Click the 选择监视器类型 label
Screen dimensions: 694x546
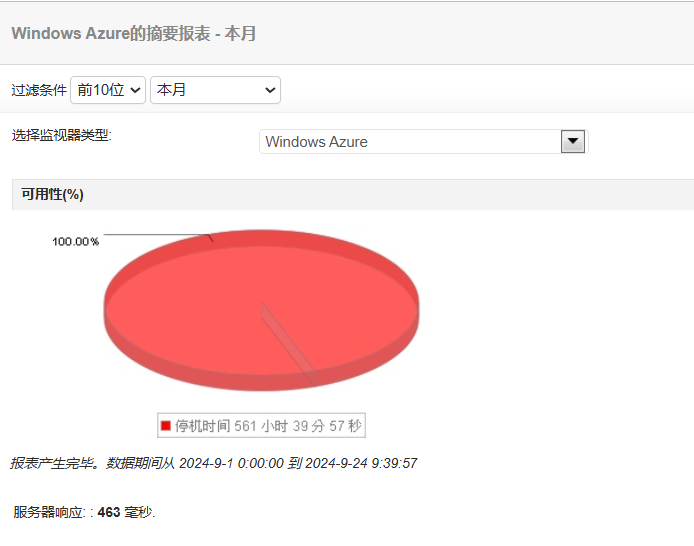pyautogui.click(x=62, y=135)
